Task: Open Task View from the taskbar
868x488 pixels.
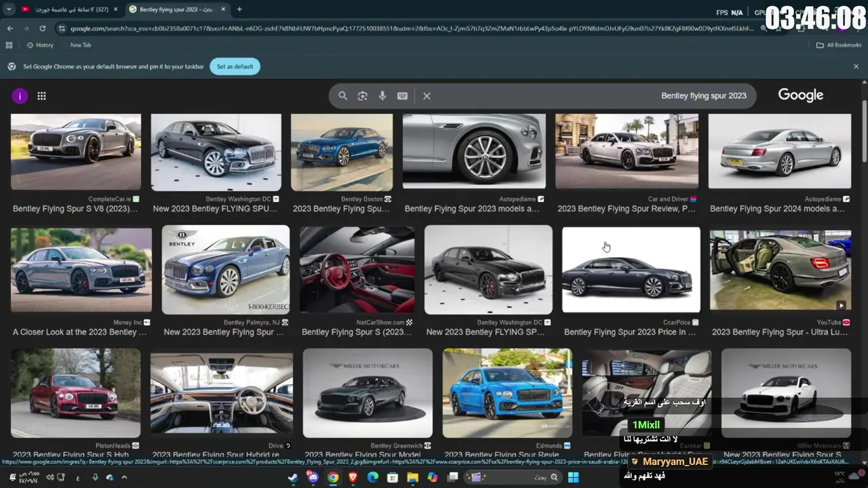Action: coord(452,477)
